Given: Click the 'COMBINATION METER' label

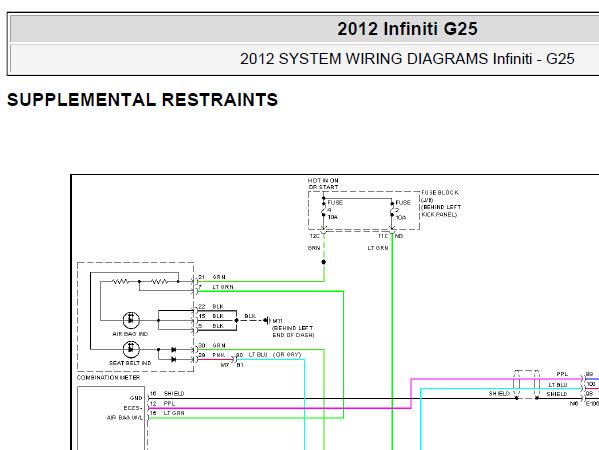Looking at the screenshot, I should (108, 377).
